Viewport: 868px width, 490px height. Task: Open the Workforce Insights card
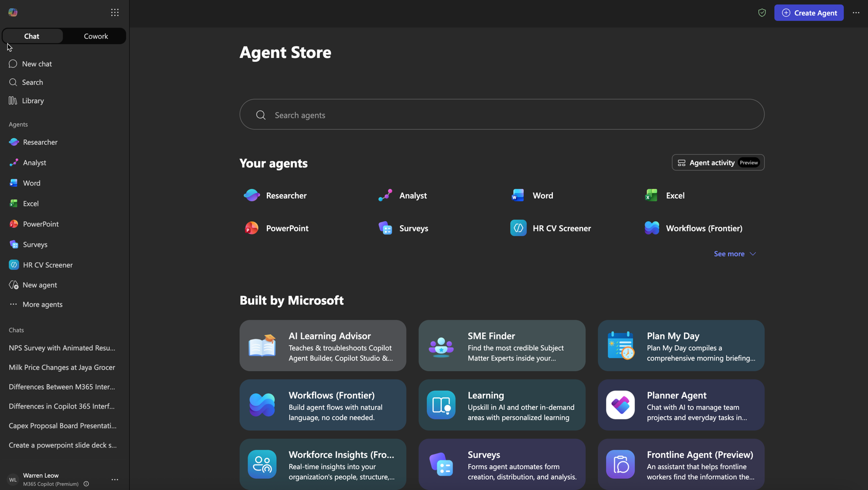pos(323,464)
